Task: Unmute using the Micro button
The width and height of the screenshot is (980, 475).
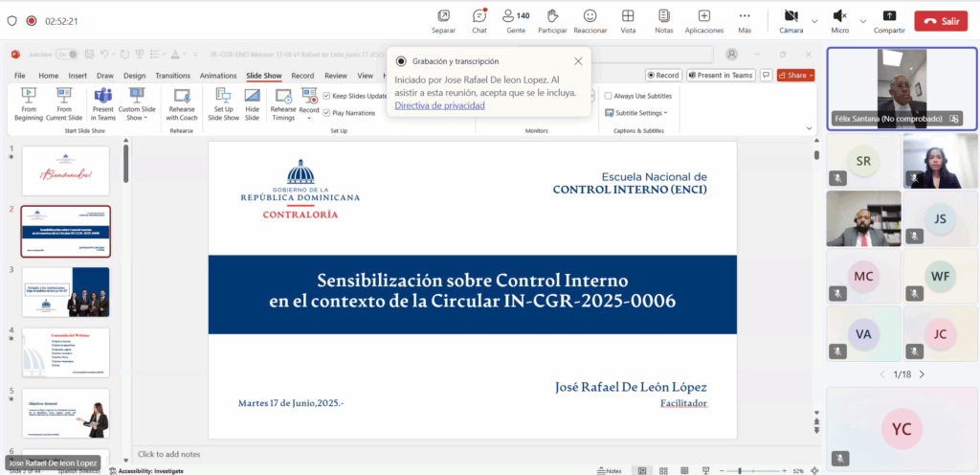Action: [x=839, y=19]
